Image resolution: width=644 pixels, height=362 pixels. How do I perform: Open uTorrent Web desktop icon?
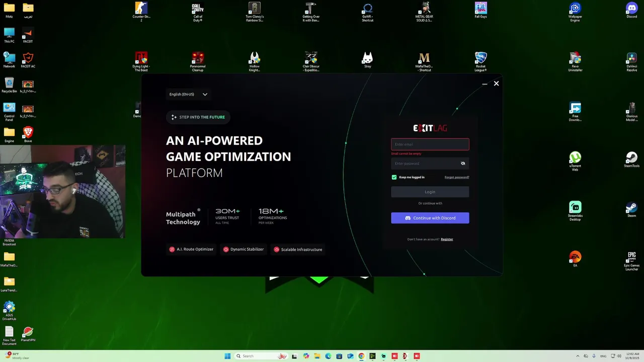[x=575, y=161]
